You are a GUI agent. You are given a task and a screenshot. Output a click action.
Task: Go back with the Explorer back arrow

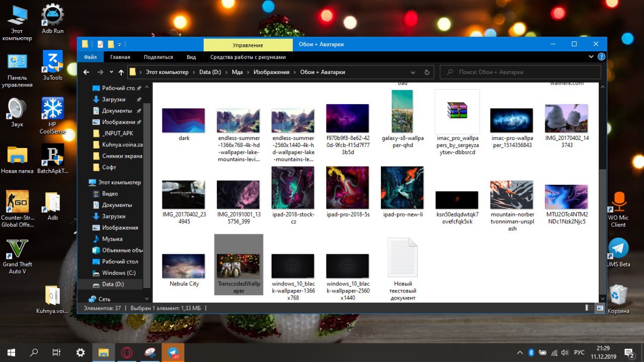[x=86, y=72]
